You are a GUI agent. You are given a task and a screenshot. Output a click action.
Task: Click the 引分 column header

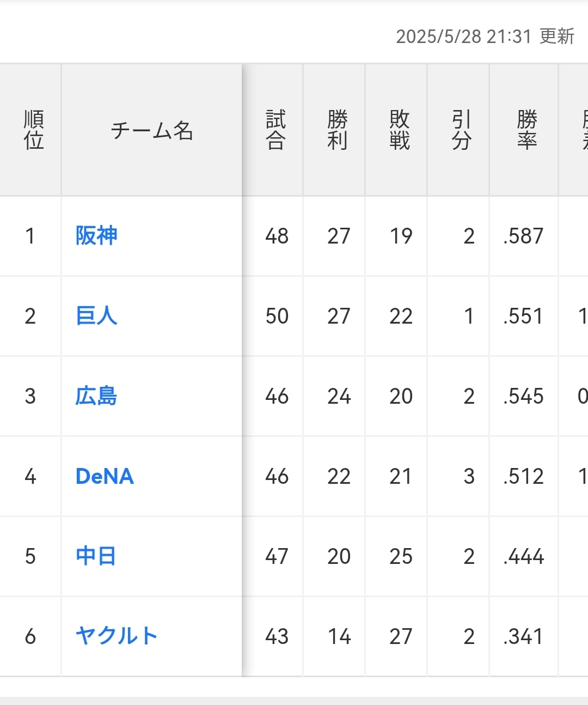point(461,130)
